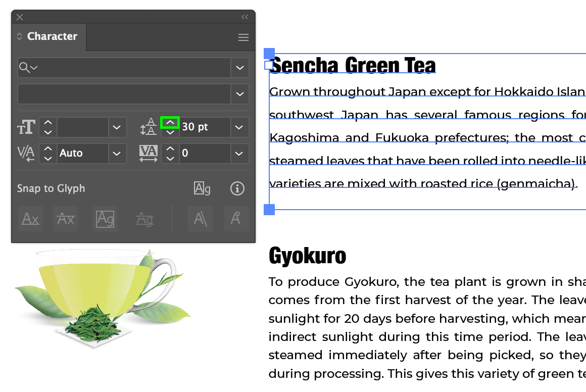Open the leading value dropdown next to 30 pt
This screenshot has height=392, width=586.
(239, 127)
